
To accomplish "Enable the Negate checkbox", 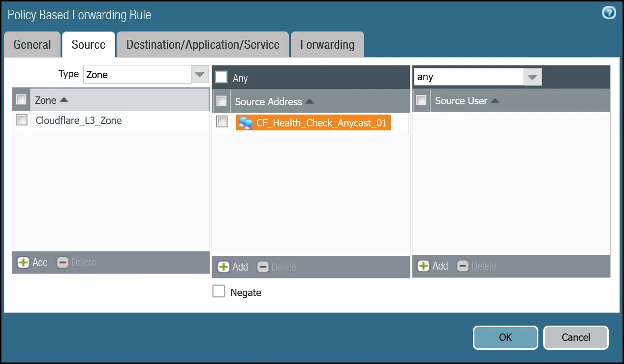I will (x=218, y=292).
